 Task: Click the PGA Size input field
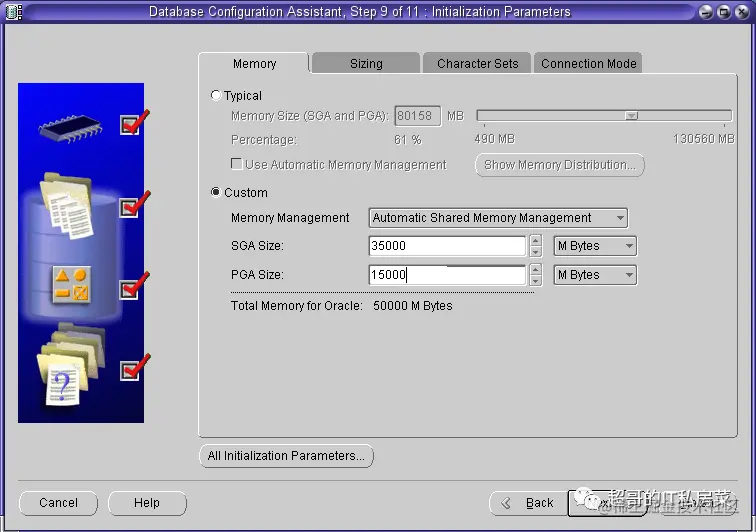(447, 275)
